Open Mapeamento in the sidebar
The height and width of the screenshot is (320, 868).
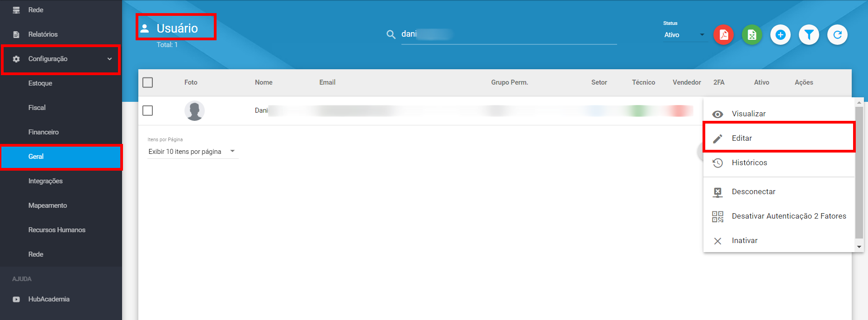tap(61, 205)
